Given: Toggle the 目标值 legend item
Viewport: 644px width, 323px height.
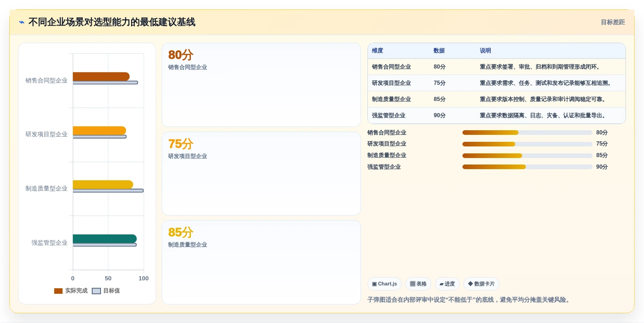Looking at the screenshot, I should 106,291.
